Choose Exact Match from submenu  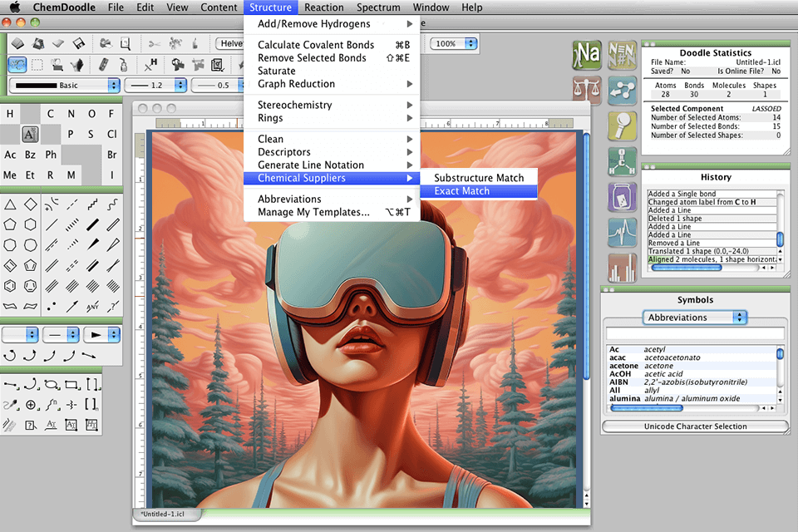click(x=461, y=191)
